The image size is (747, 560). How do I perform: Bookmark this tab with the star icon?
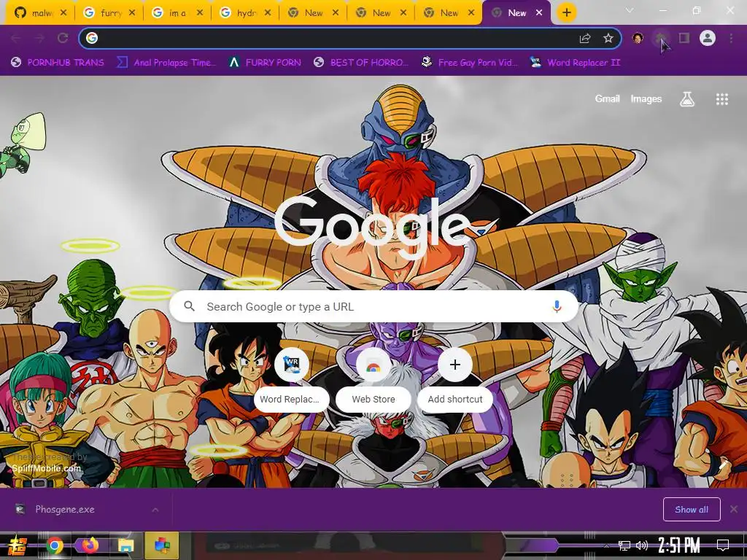coord(608,38)
